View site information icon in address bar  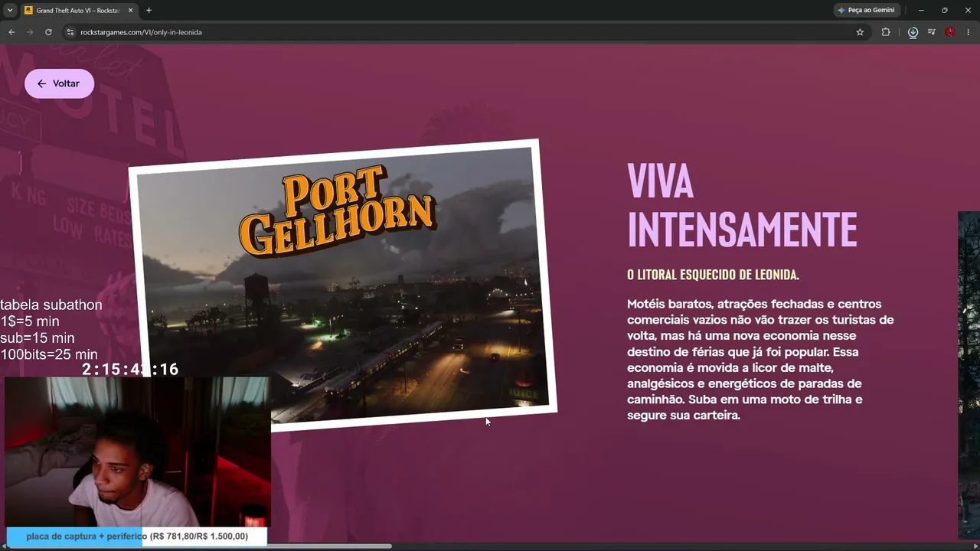click(x=70, y=32)
